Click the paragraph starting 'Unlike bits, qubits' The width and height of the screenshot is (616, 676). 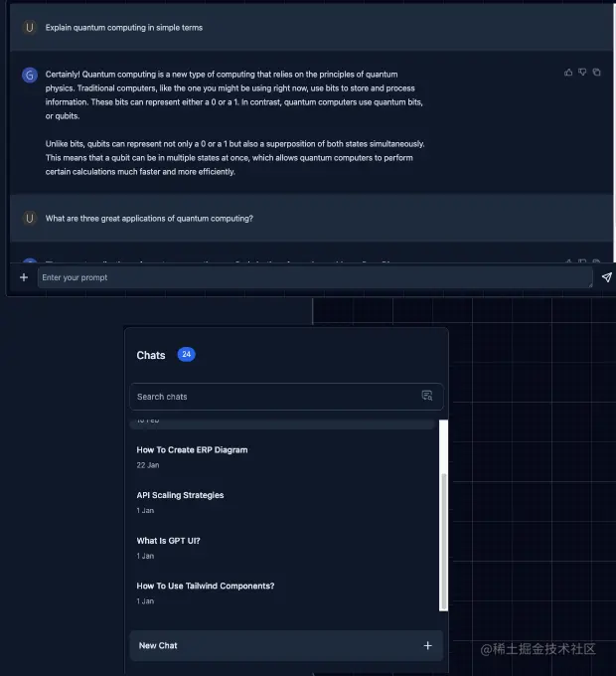coord(234,158)
